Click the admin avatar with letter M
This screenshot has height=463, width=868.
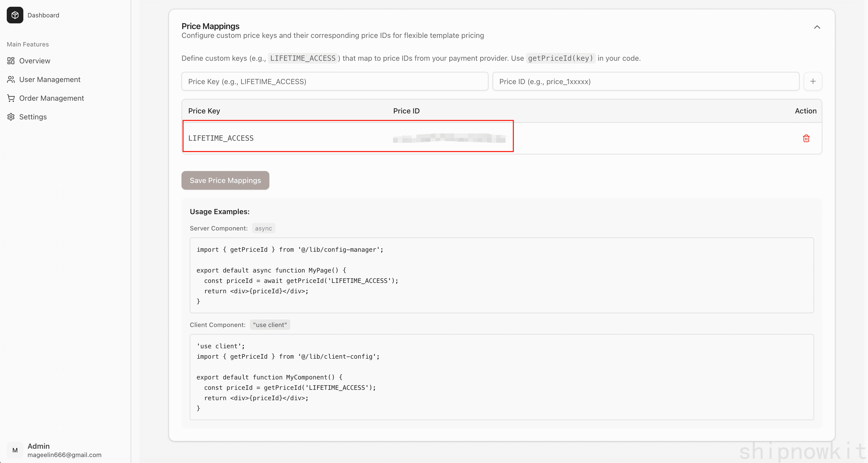click(15, 450)
